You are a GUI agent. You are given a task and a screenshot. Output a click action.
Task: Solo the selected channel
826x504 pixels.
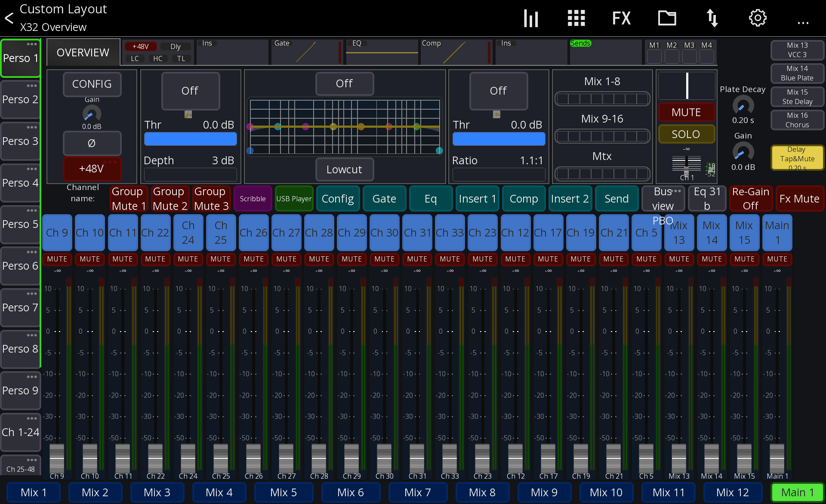[686, 134]
